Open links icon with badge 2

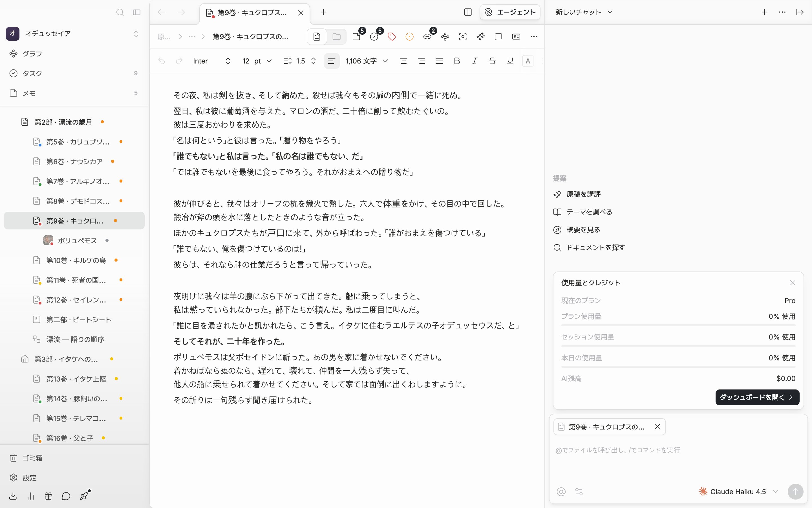pyautogui.click(x=428, y=37)
